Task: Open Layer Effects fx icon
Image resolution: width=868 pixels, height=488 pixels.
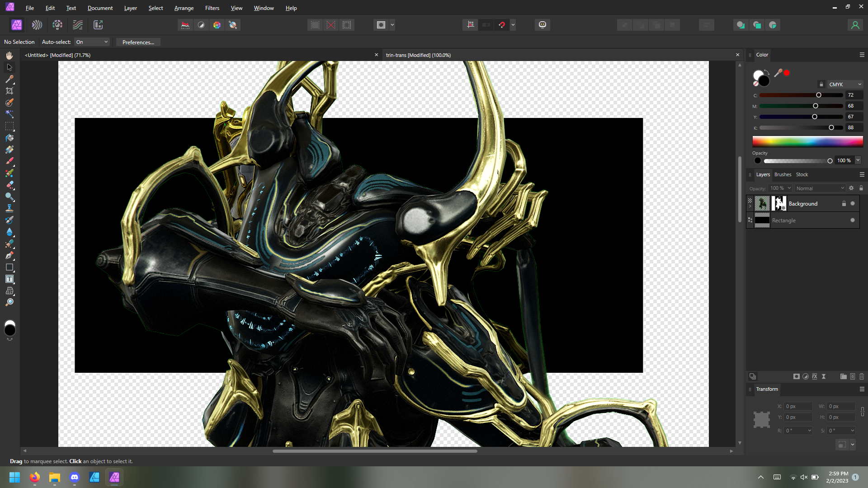Action: pos(815,376)
